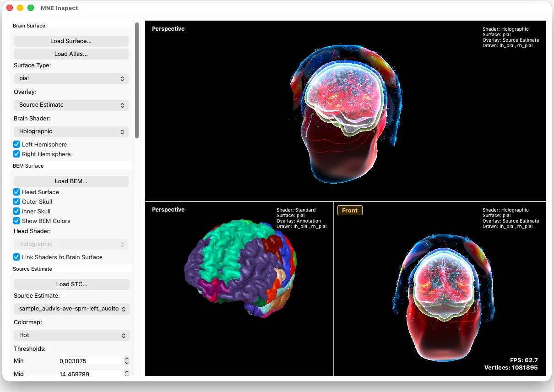Open the Source Estimate file dropdown
Screen dimensions: 554x392
72,309
